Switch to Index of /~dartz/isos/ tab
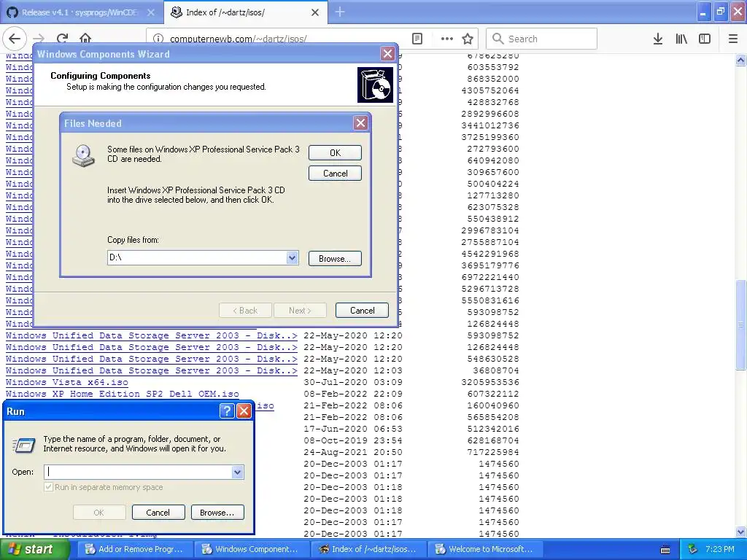Viewport: 747px width, 560px height. tap(245, 12)
